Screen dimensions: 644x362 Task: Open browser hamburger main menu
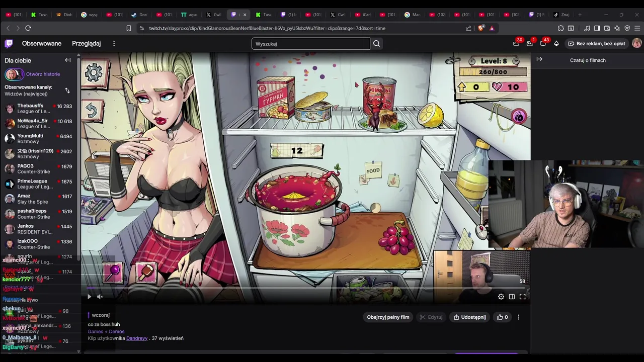(637, 28)
